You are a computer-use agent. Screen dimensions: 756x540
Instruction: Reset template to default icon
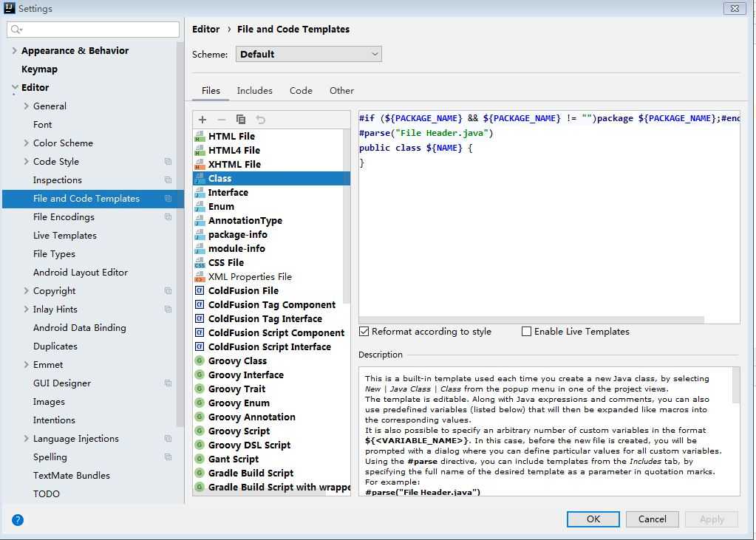pos(260,120)
